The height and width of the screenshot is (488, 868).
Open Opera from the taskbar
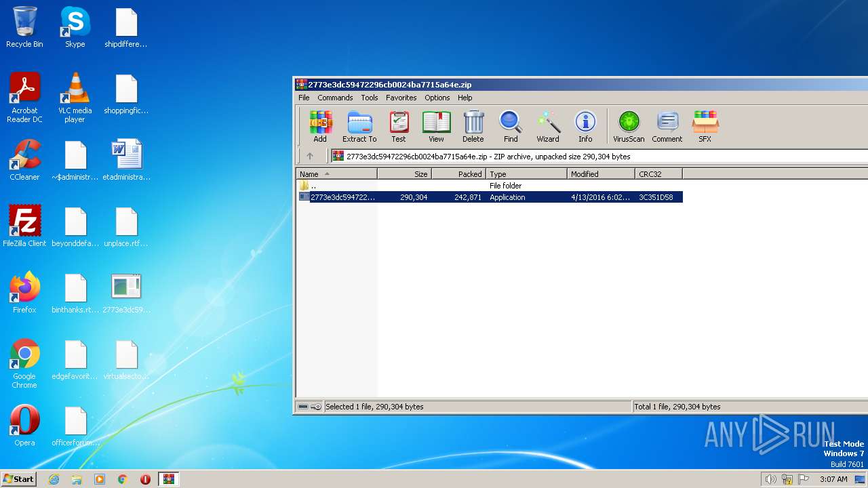[145, 479]
